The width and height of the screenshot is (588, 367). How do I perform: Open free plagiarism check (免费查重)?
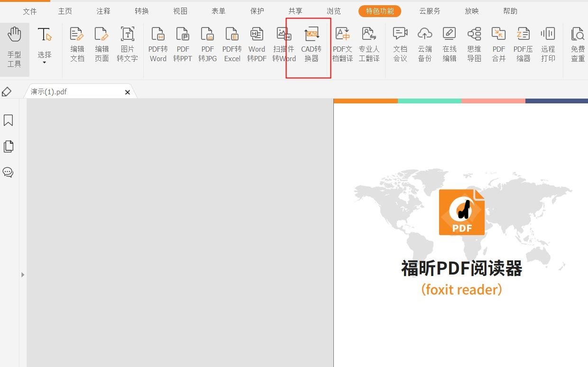(578, 45)
